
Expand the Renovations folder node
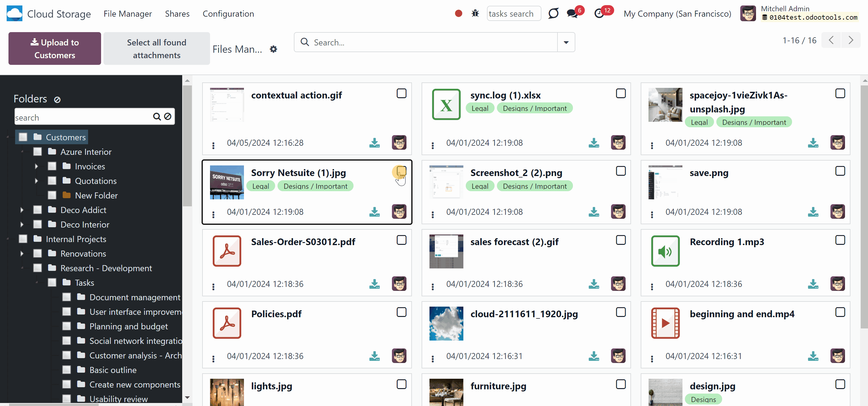coord(22,254)
